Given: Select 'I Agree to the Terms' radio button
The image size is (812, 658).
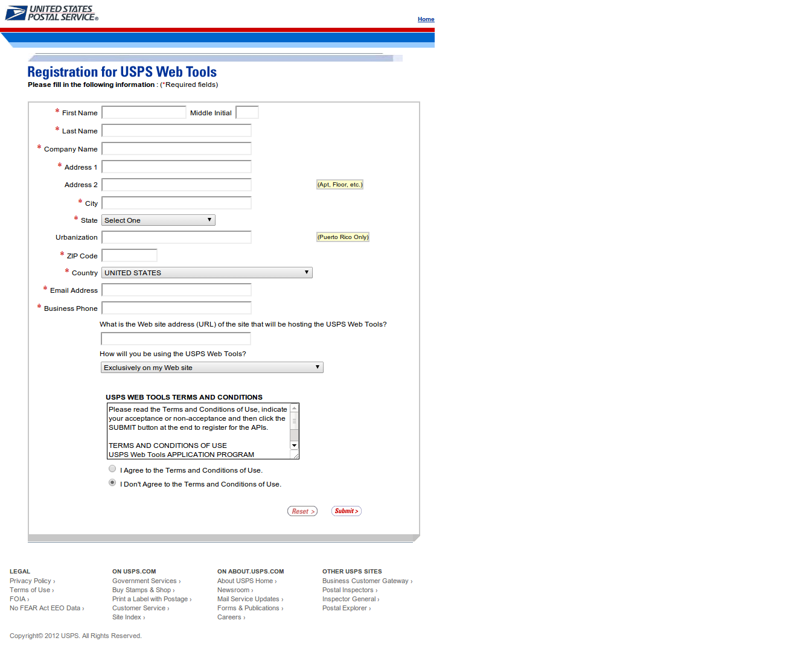Looking at the screenshot, I should tap(112, 468).
